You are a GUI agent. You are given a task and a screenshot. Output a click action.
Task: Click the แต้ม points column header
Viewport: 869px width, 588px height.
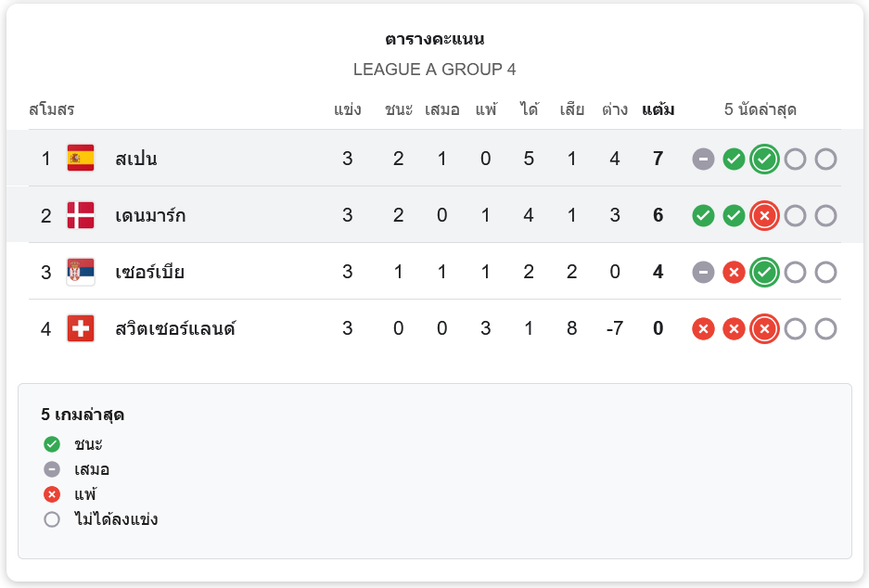click(658, 109)
